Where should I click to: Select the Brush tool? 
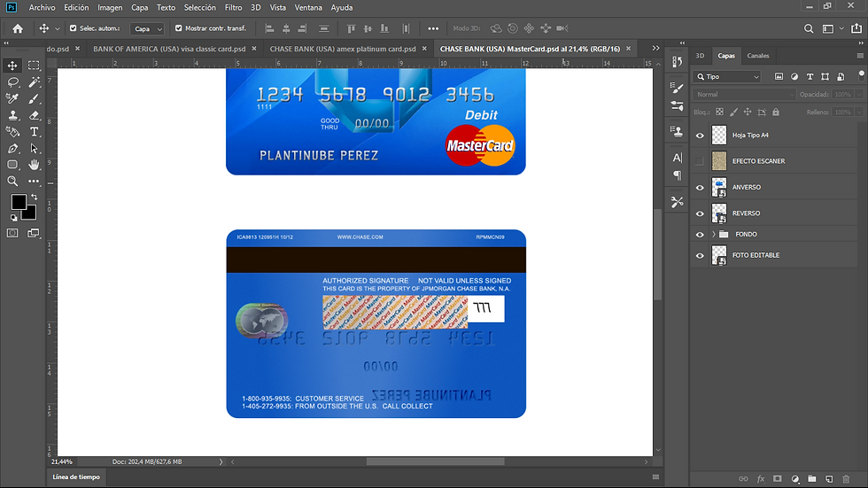pos(34,98)
